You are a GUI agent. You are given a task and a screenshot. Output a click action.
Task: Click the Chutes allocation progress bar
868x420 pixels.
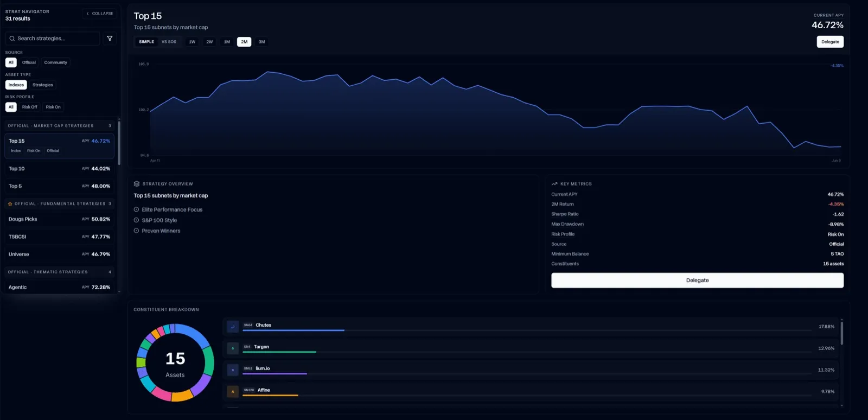pos(527,330)
